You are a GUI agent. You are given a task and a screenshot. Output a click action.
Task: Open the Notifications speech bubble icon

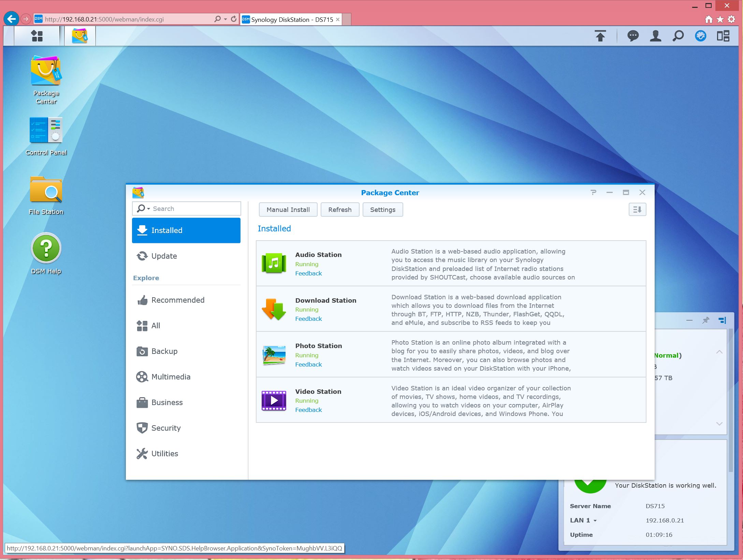click(x=633, y=36)
